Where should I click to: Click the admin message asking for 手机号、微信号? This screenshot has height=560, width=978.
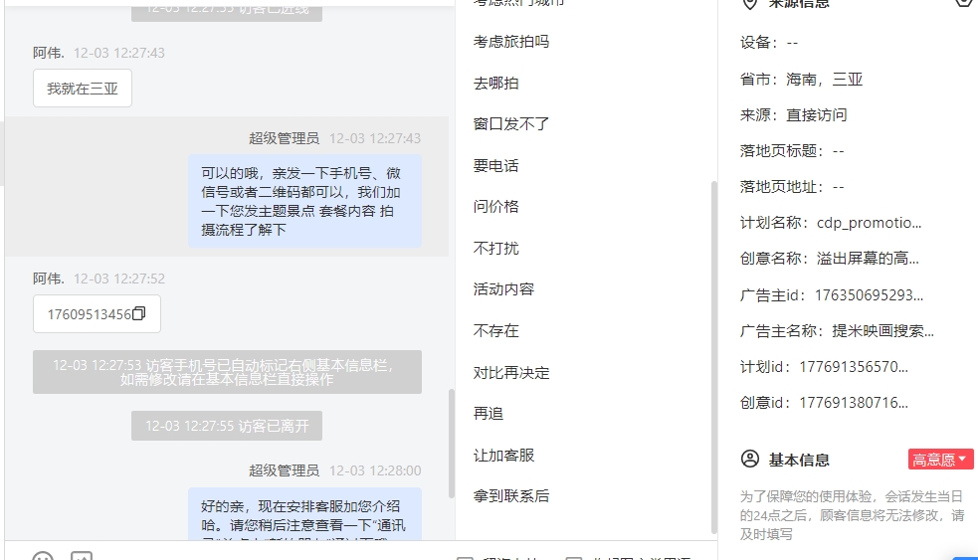(305, 201)
